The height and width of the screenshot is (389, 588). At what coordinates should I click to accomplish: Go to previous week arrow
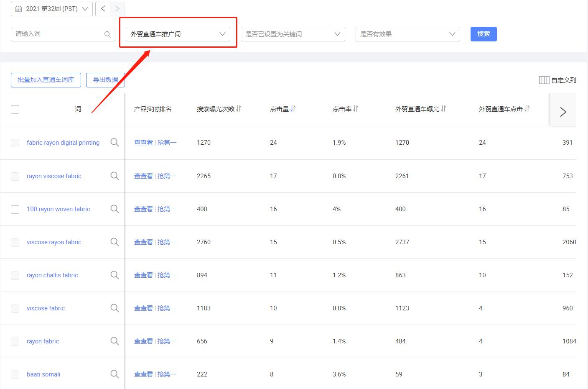coord(103,9)
